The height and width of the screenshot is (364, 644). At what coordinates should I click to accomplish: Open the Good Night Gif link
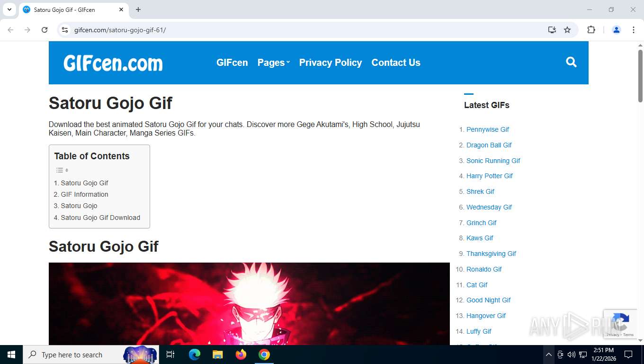click(489, 300)
